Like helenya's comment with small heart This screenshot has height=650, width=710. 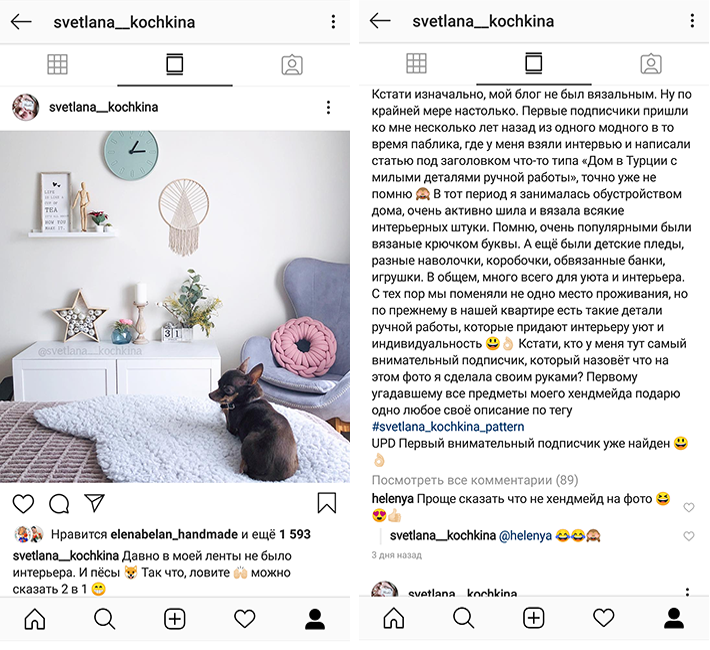click(689, 507)
